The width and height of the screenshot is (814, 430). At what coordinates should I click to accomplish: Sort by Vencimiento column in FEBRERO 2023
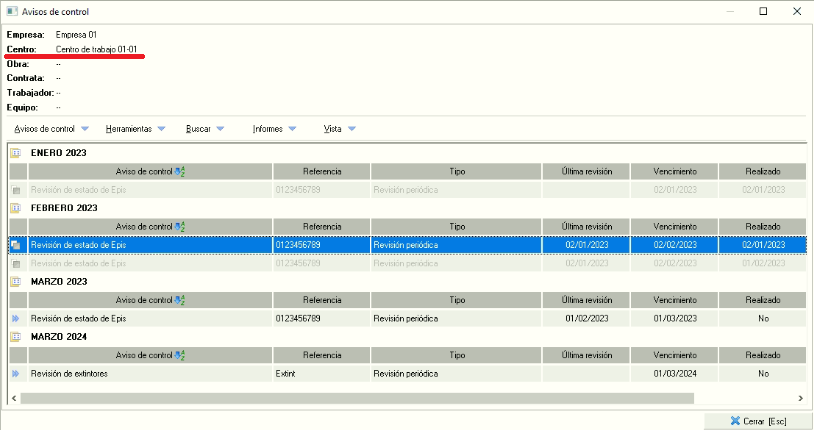pos(674,226)
